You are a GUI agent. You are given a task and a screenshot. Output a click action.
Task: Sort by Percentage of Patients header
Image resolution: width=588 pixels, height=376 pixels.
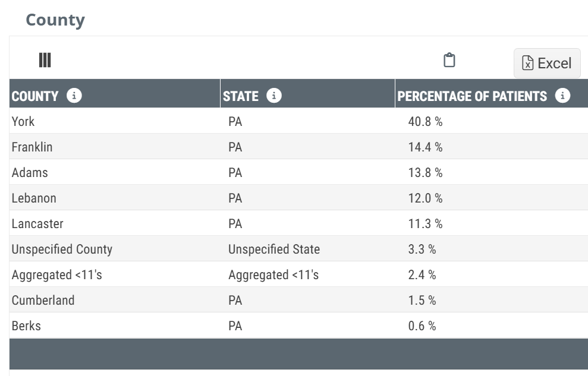click(x=472, y=96)
